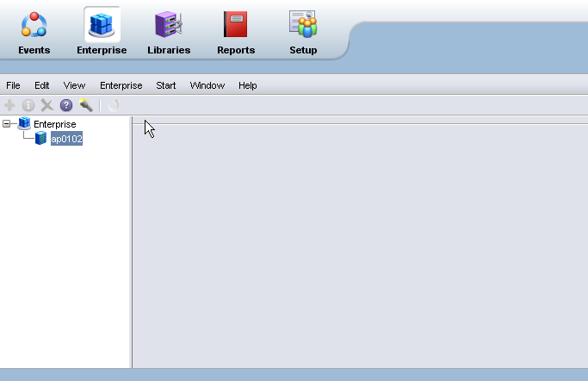The image size is (588, 381).
Task: Click the Info properties toolbar icon
Action: tap(28, 105)
